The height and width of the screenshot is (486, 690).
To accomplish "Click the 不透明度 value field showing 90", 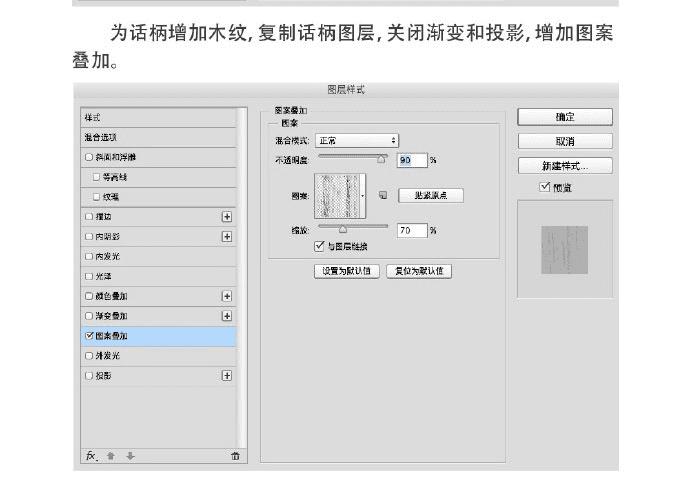I will 412,160.
